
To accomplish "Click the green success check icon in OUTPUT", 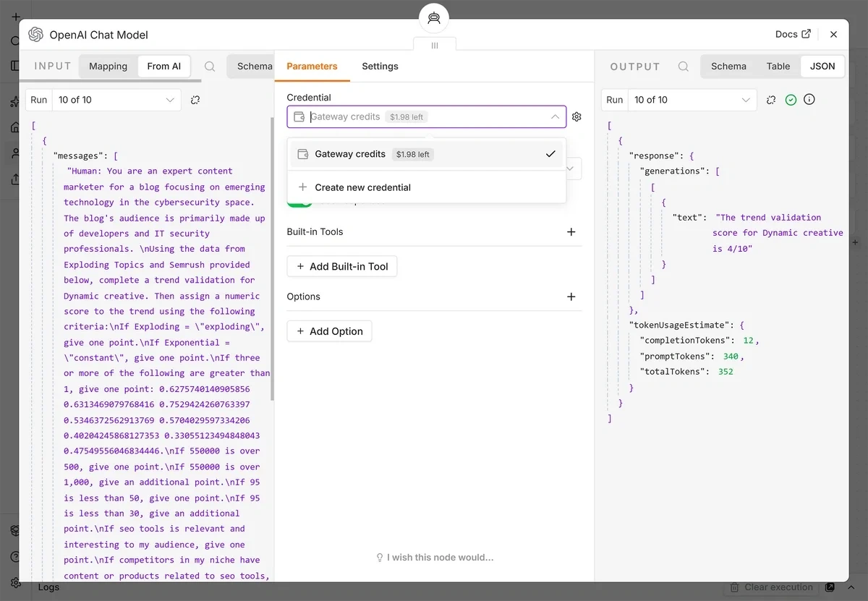I will (791, 100).
